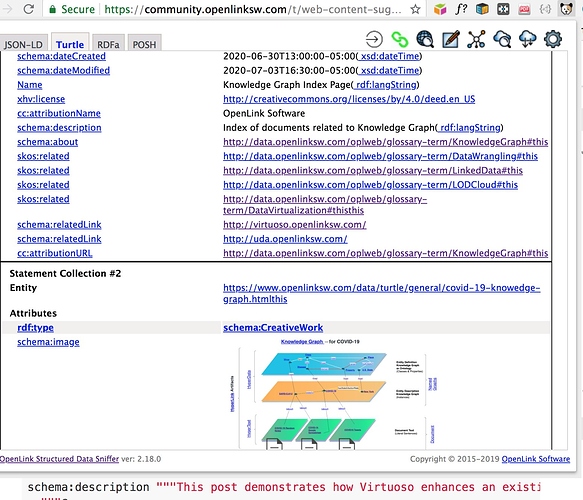
Task: Click the xhv:license link
Action: (41, 99)
